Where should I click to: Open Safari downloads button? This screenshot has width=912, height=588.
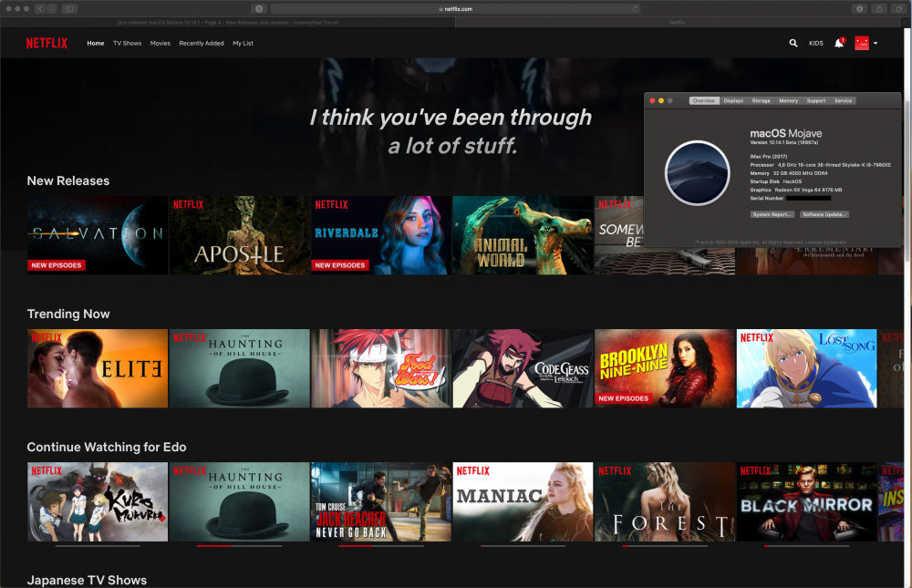(859, 9)
